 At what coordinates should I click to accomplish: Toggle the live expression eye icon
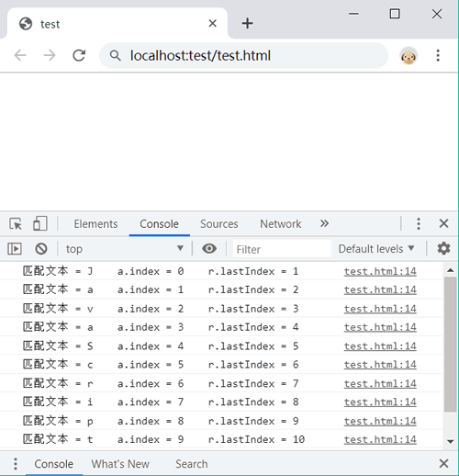[x=209, y=249]
